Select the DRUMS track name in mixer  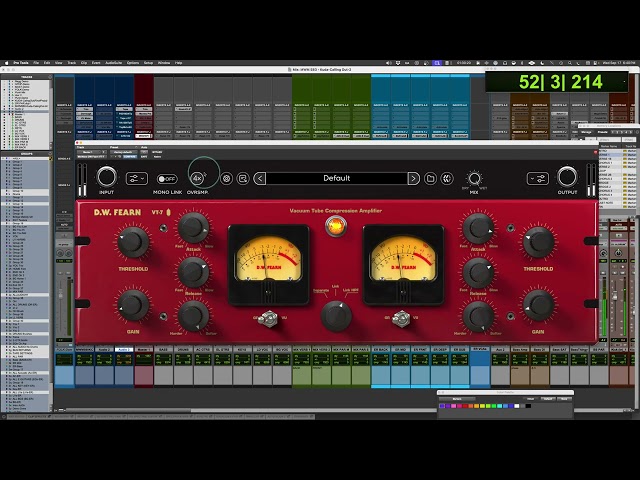point(183,350)
